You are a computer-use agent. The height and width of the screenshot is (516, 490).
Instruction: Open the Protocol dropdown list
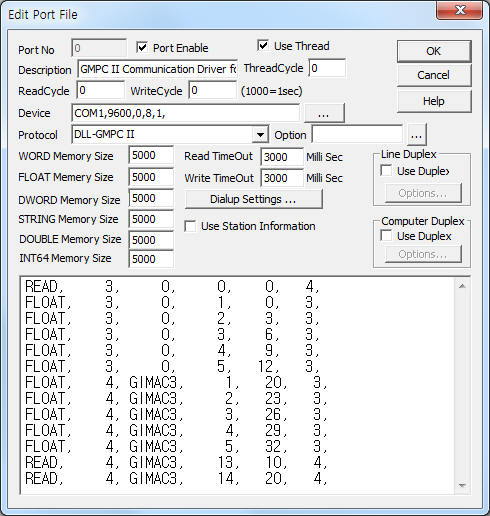click(260, 135)
